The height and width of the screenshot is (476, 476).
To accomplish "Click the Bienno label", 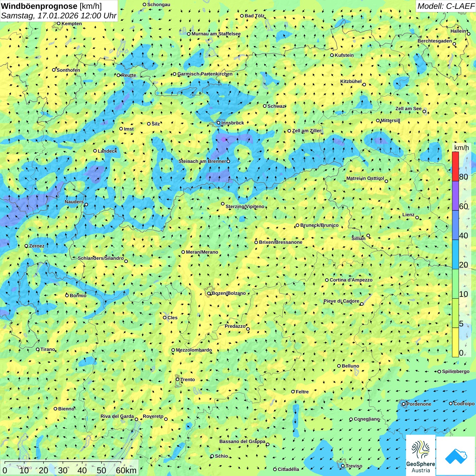I will (66, 409).
